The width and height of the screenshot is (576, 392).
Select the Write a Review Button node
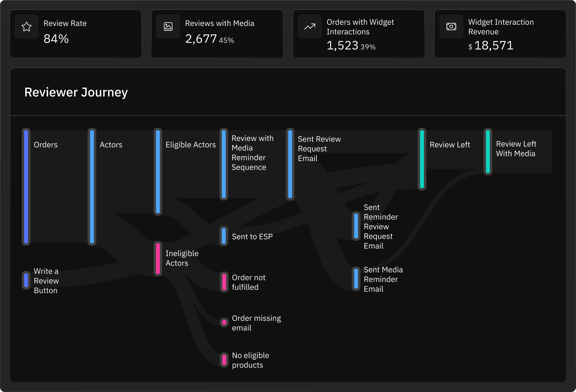tap(26, 280)
